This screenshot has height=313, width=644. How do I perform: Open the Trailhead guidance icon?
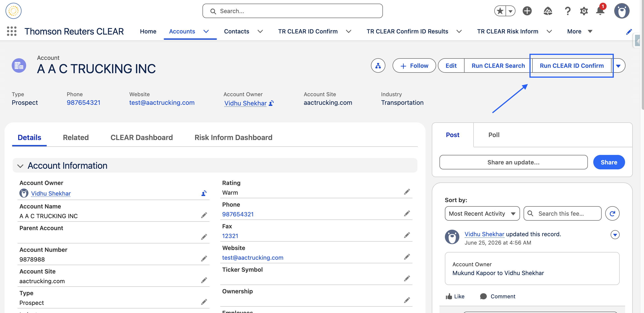point(548,11)
